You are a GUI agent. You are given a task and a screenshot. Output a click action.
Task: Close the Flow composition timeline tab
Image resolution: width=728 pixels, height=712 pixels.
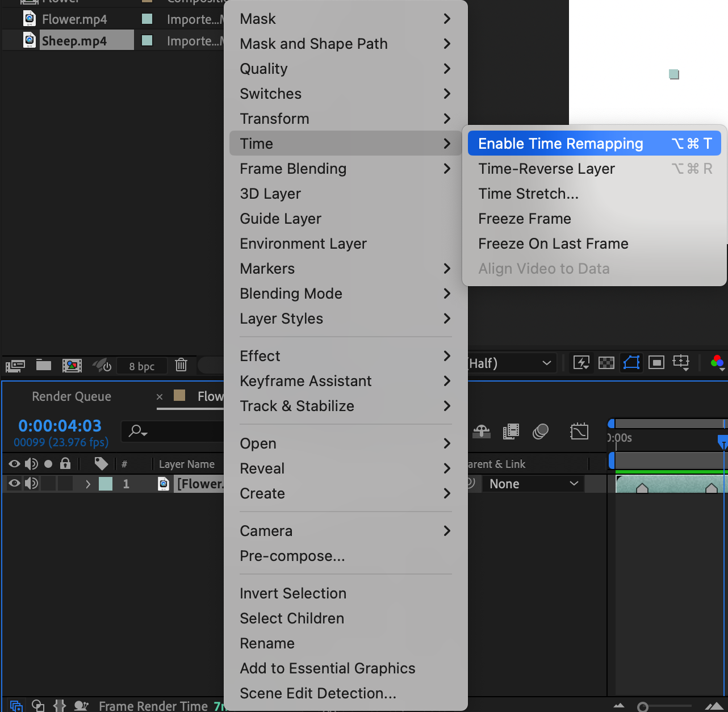pos(160,397)
